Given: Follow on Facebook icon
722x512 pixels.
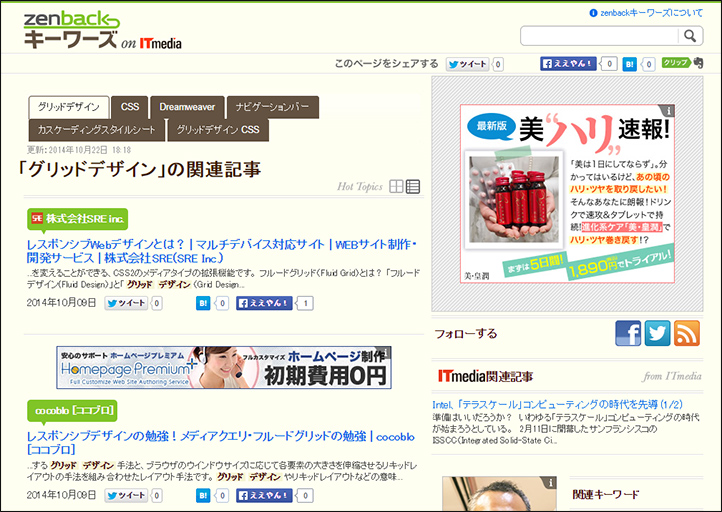Looking at the screenshot, I should (628, 333).
